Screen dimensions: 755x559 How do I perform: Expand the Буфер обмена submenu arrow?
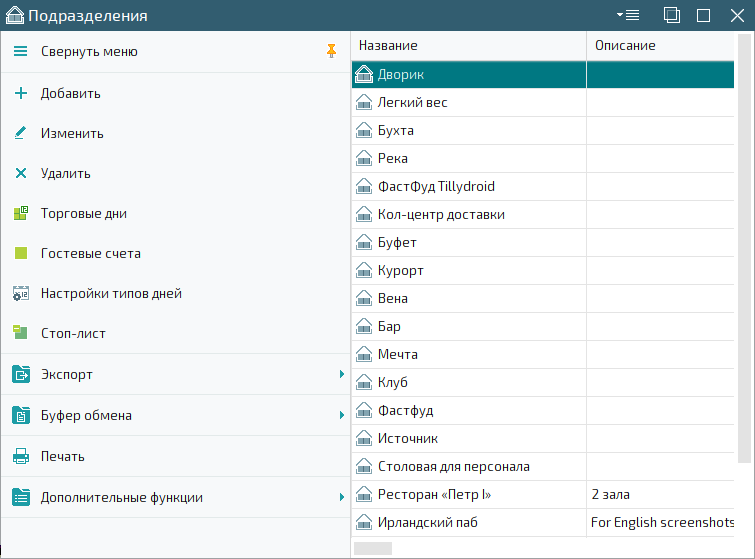coord(341,415)
